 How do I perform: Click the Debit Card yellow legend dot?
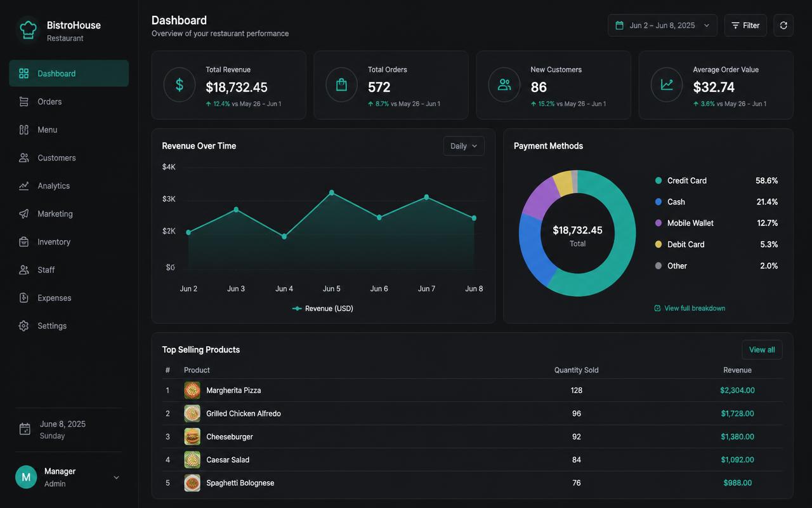[658, 244]
